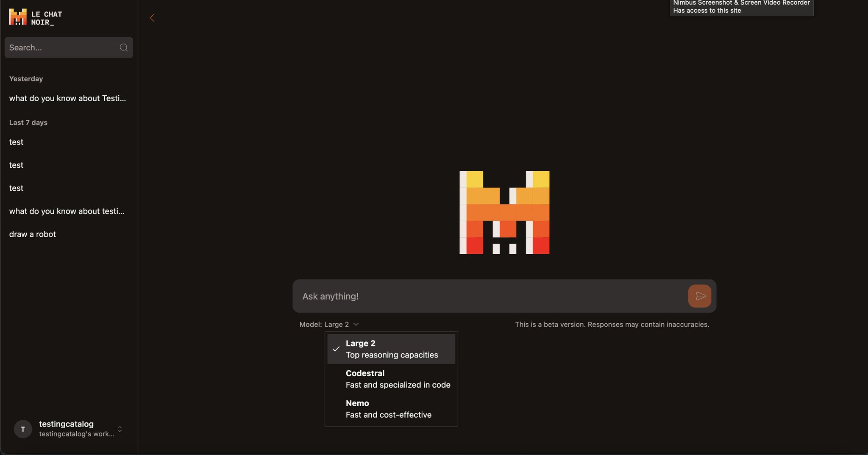Click the checkmark beside Large 2
Screen dimensions: 868x455
tap(336, 349)
